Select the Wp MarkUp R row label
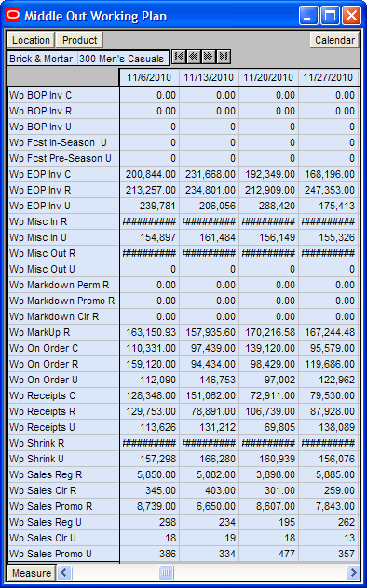This screenshot has height=588, width=367. [63, 332]
